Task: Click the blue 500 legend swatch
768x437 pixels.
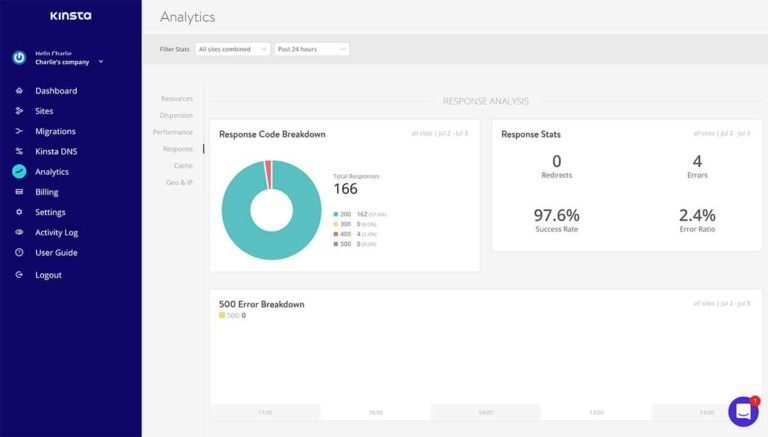Action: coord(336,243)
